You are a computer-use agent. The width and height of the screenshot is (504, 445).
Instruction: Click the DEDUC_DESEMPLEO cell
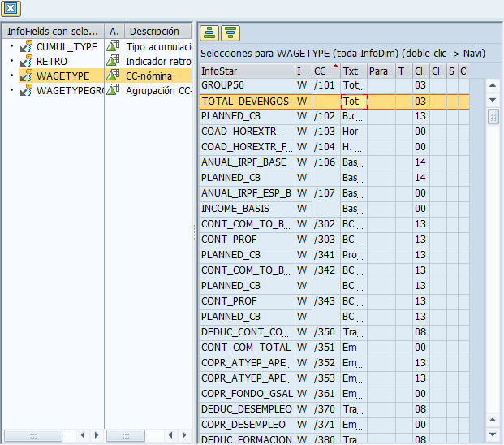click(x=247, y=409)
